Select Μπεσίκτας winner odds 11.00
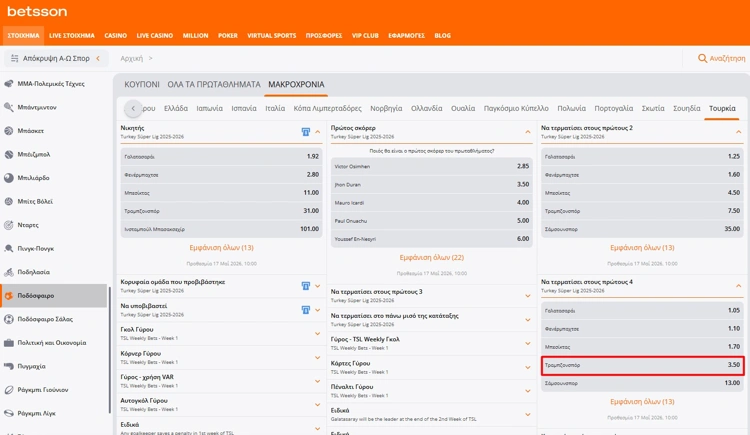Image resolution: width=750 pixels, height=435 pixels. [221, 193]
